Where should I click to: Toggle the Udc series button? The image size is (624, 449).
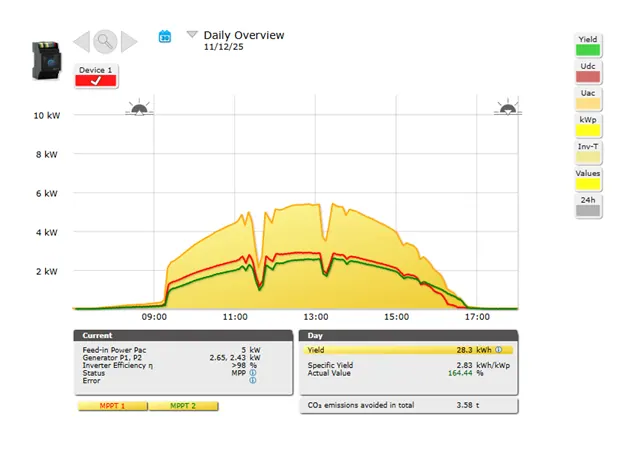pyautogui.click(x=588, y=72)
